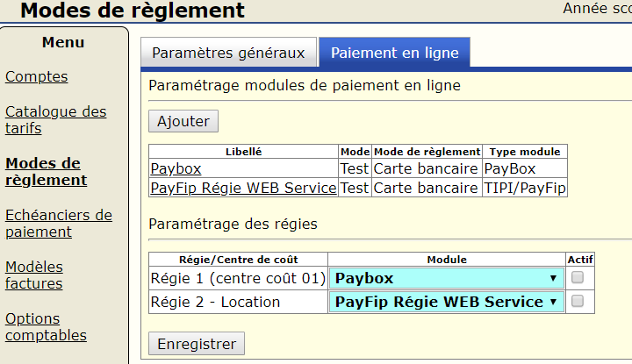Click the Module column header in régies table
The image size is (632, 364).
coord(447,259)
